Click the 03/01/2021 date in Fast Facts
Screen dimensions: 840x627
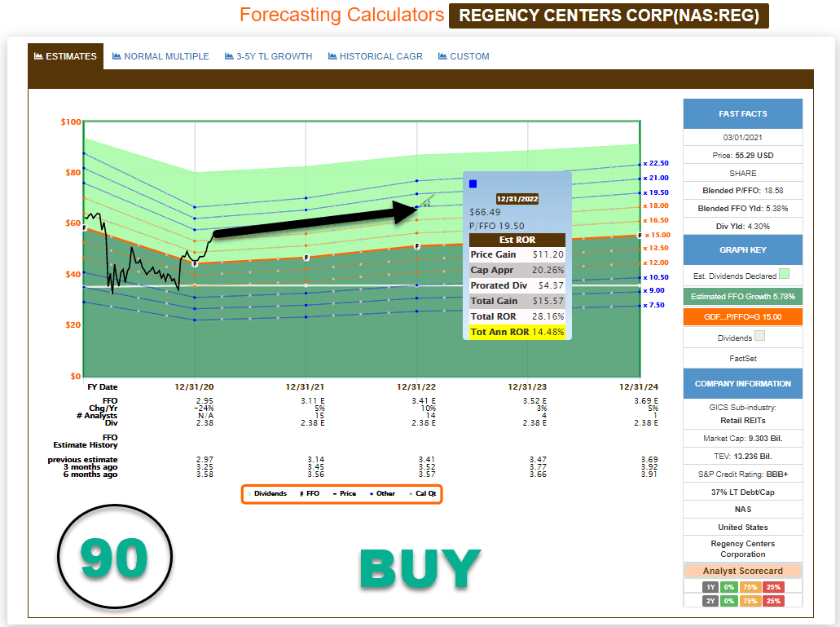pyautogui.click(x=743, y=137)
